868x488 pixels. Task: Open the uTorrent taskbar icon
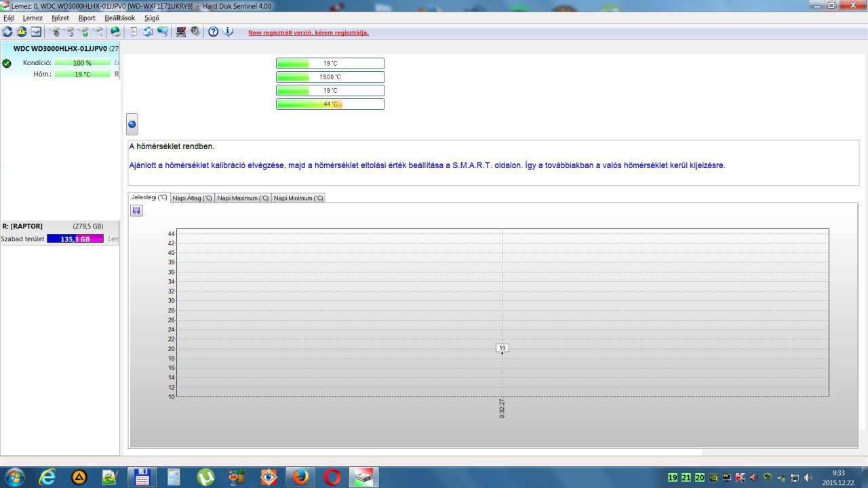[205, 477]
